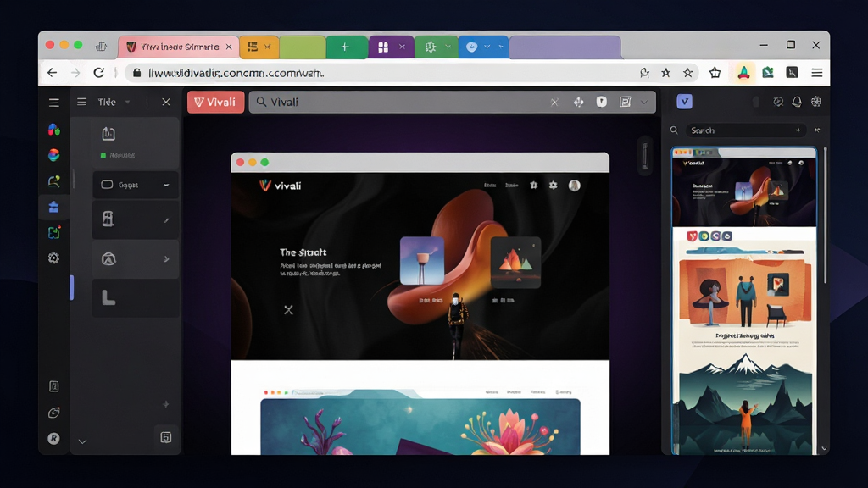Open the panel list menu icon beside Tide
Screen dimensions: 868x488
click(82, 102)
